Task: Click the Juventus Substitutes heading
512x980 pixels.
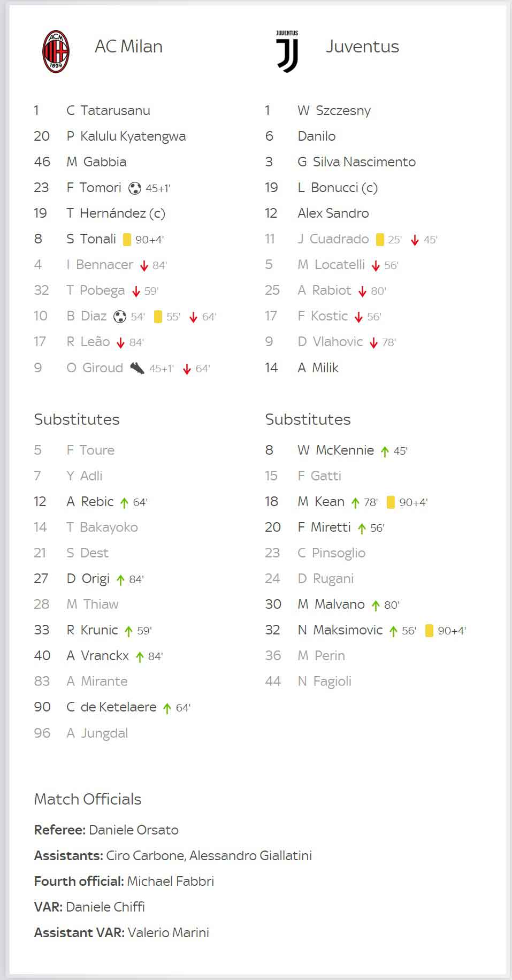Action: pos(308,419)
